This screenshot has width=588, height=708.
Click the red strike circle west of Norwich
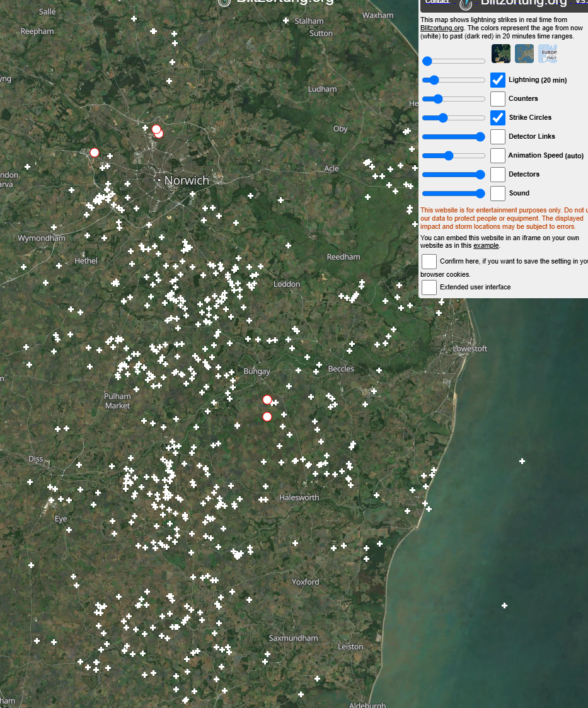95,153
